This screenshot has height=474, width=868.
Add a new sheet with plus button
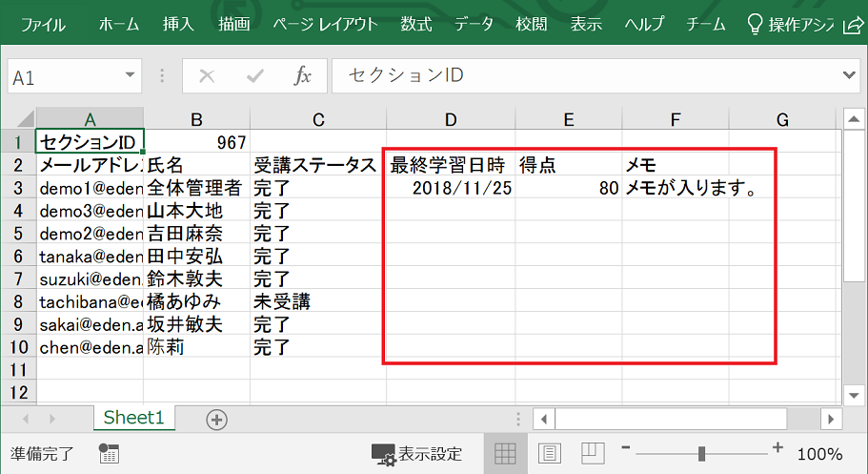click(216, 420)
